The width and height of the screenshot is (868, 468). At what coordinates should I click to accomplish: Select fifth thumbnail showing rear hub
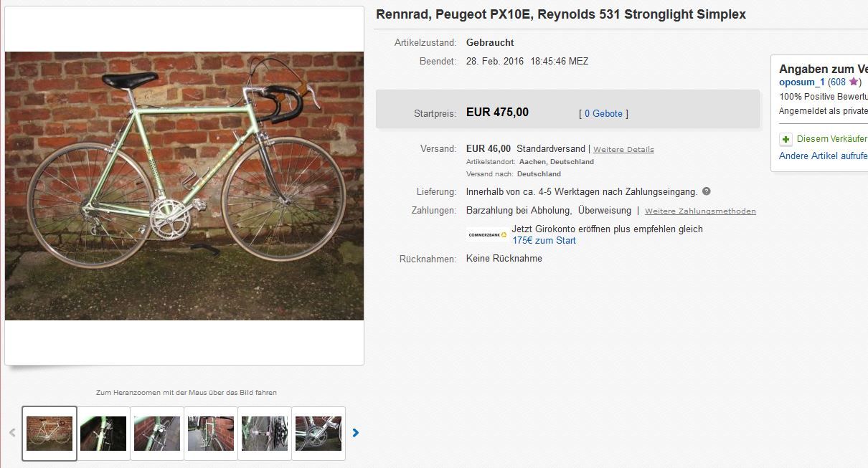coord(265,433)
